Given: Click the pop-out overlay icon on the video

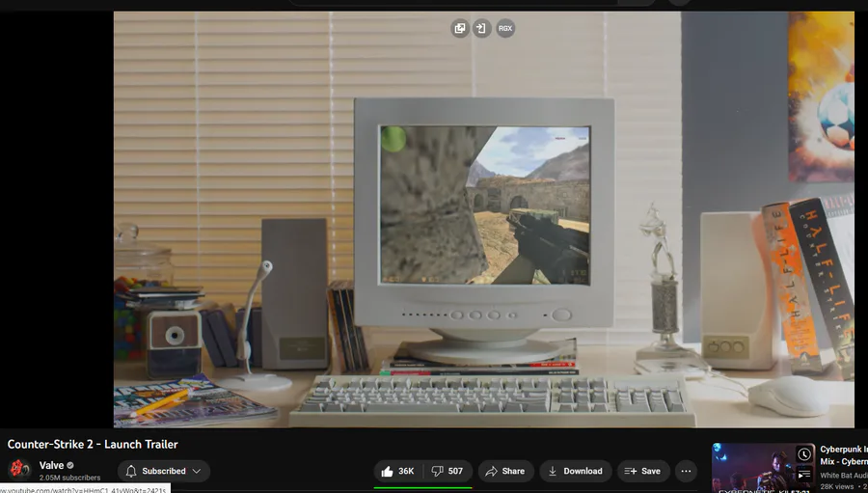Looking at the screenshot, I should (x=460, y=28).
